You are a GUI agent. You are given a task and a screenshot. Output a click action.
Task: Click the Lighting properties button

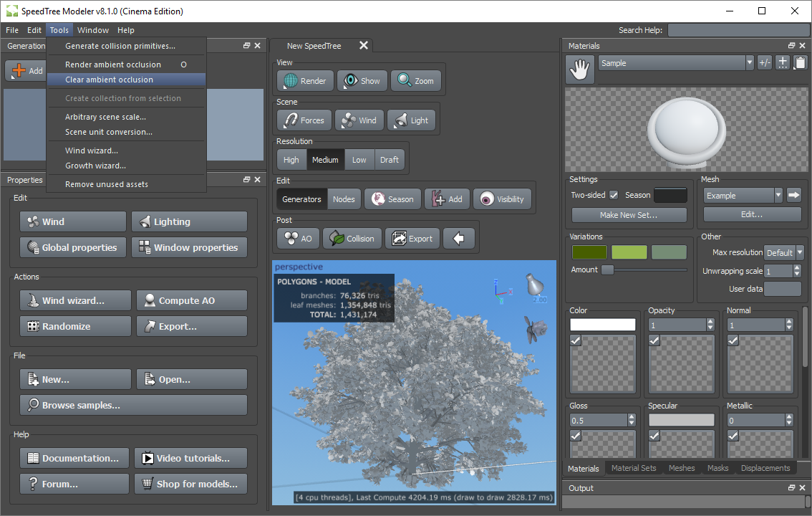click(x=189, y=221)
